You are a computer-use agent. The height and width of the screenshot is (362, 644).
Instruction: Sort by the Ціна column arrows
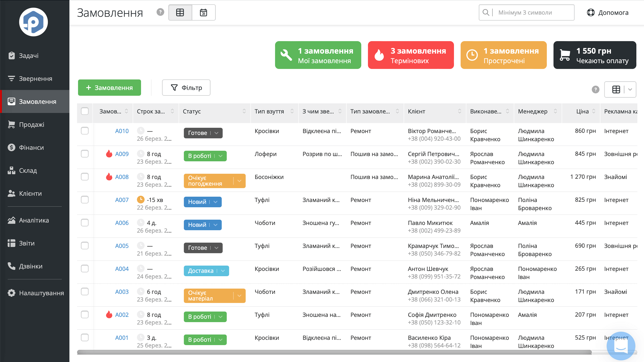click(x=594, y=111)
